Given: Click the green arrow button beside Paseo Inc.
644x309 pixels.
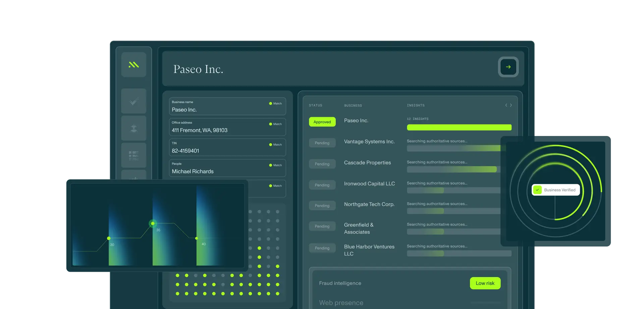Looking at the screenshot, I should tap(508, 67).
